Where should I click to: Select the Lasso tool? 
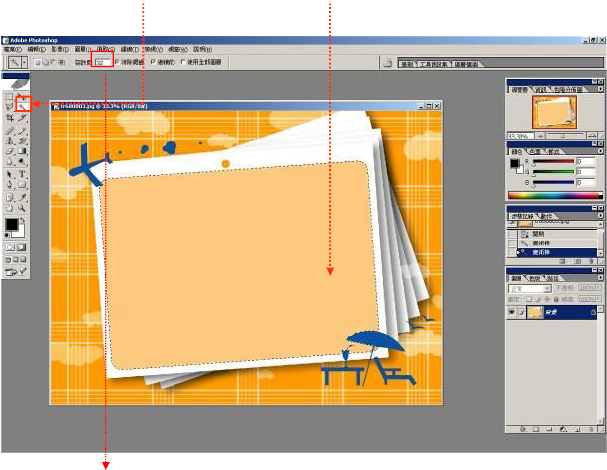click(x=9, y=105)
